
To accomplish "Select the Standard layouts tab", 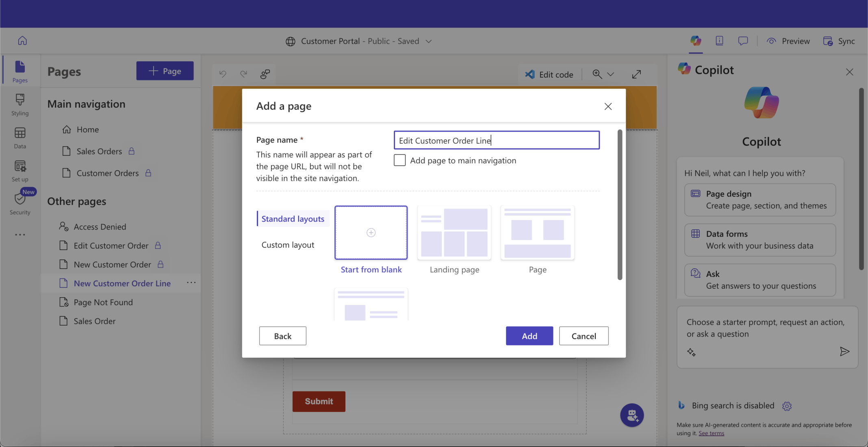I will (293, 219).
